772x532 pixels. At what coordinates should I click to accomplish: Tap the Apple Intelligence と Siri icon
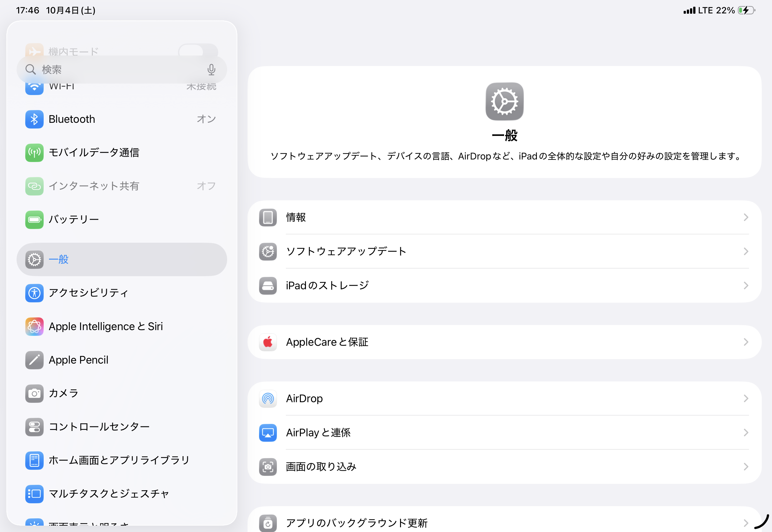click(34, 327)
